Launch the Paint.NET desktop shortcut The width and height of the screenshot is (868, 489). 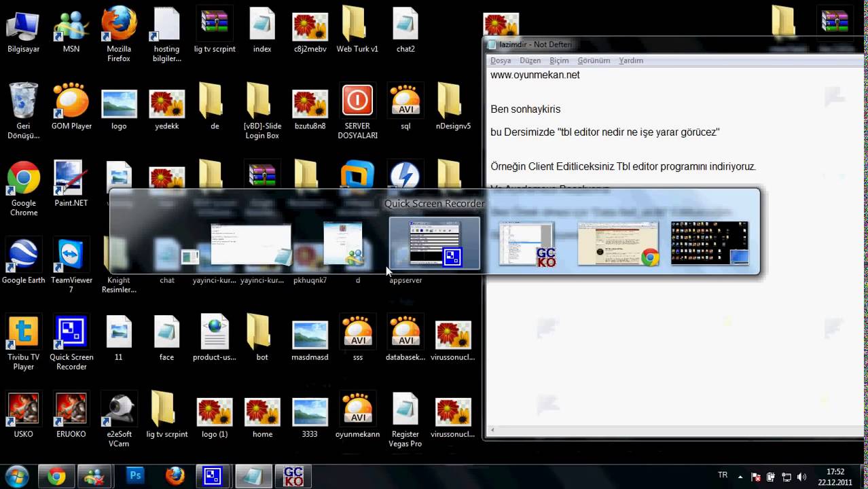[x=71, y=183]
